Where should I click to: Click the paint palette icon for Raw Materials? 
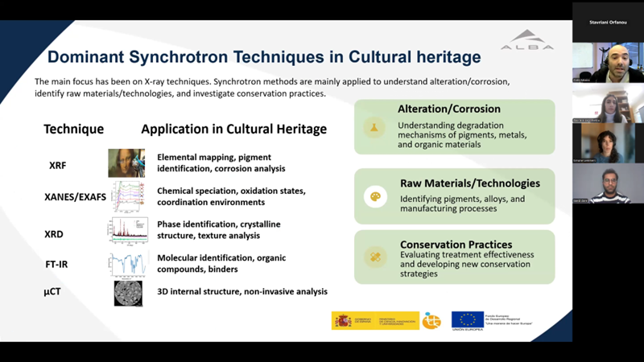[374, 197]
